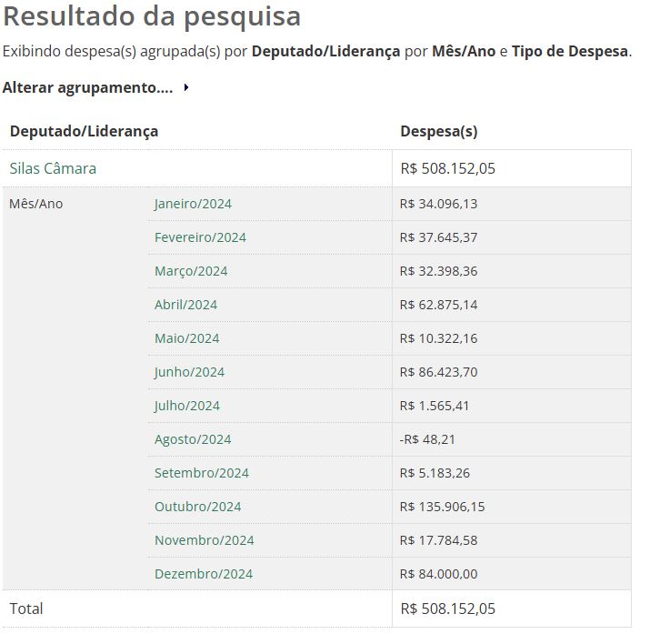Select the Novembro/2024 link

click(204, 540)
